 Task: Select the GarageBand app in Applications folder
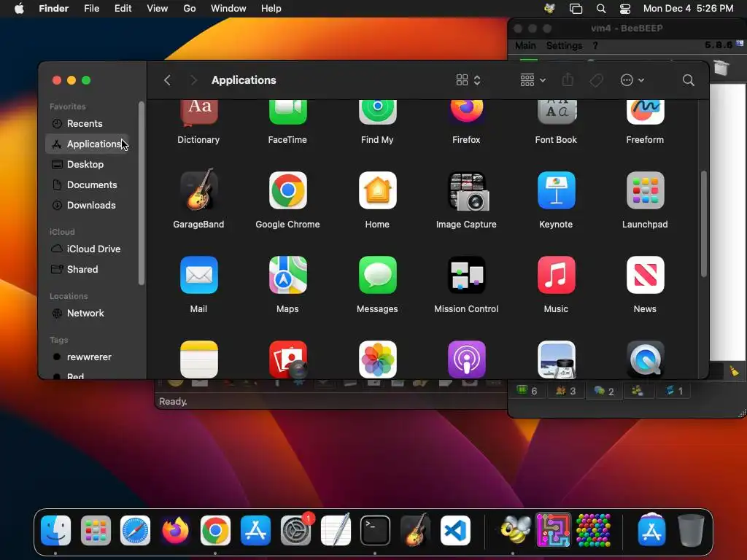tap(198, 190)
